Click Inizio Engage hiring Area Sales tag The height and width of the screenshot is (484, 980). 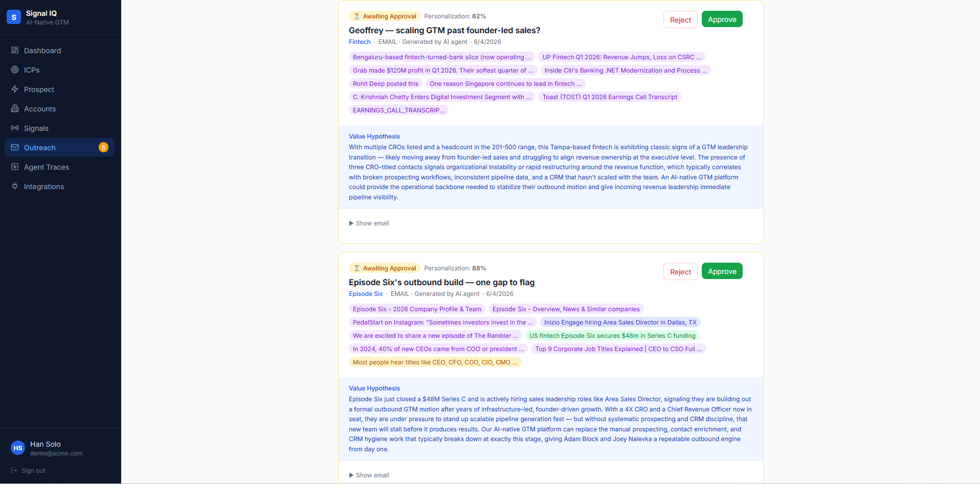coord(620,322)
